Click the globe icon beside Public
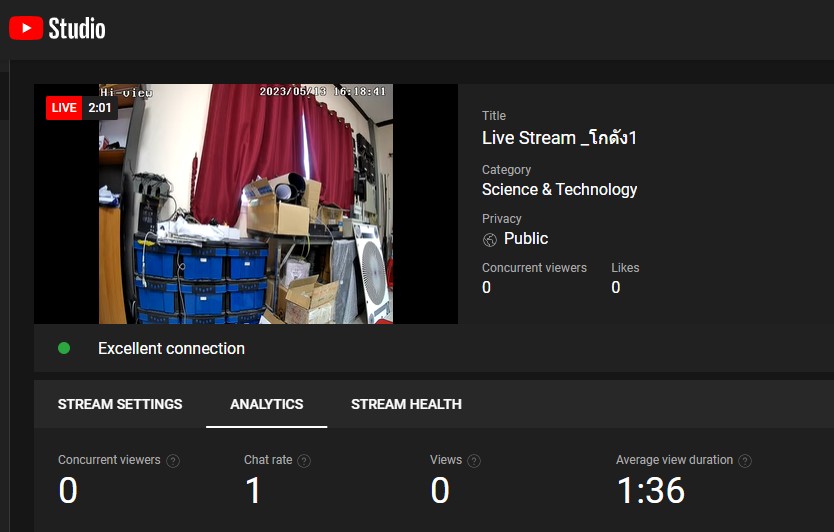This screenshot has width=834, height=532. (x=489, y=239)
